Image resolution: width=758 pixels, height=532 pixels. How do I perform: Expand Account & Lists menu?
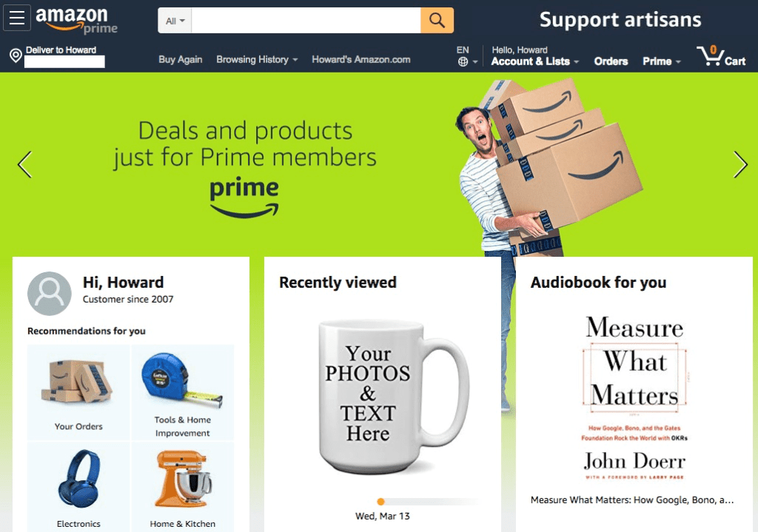(x=534, y=61)
